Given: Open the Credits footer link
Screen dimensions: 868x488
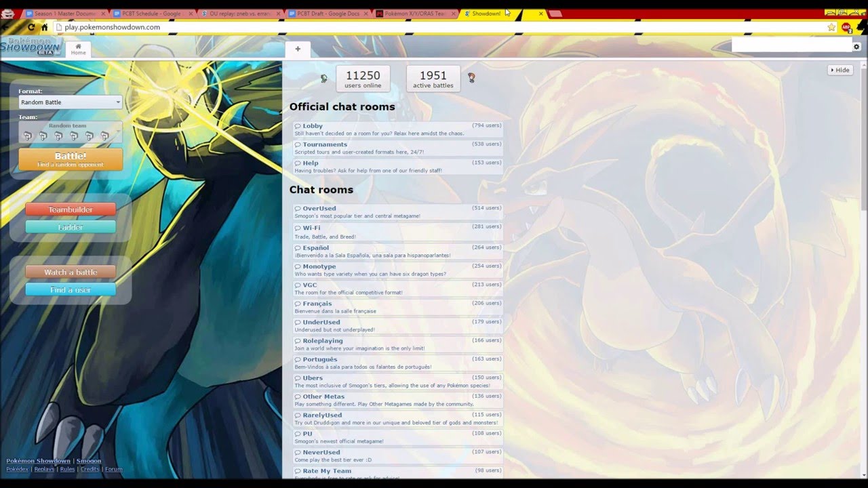Looking at the screenshot, I should [x=90, y=469].
